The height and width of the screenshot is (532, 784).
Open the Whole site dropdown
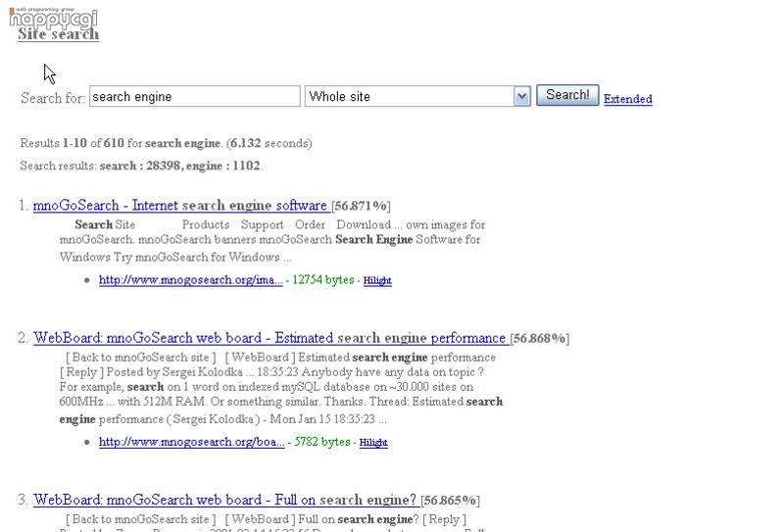tap(417, 96)
